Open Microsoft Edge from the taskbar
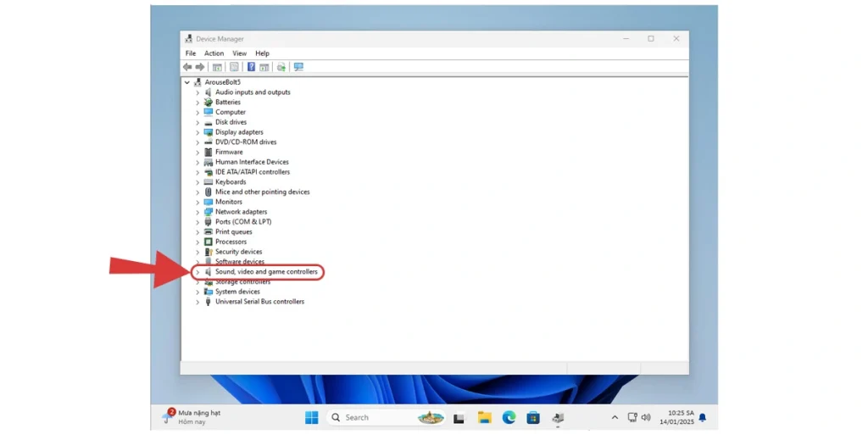Viewport: 868px width, 434px height. point(509,417)
